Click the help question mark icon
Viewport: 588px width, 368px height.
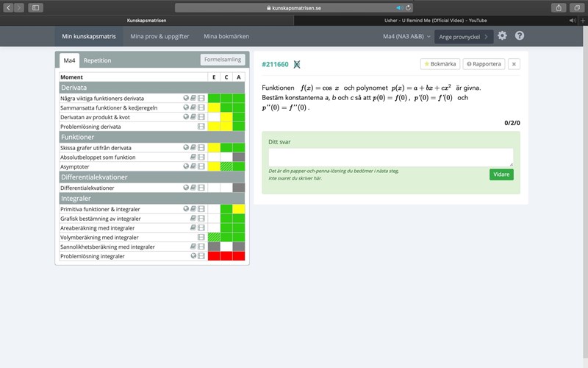[520, 35]
